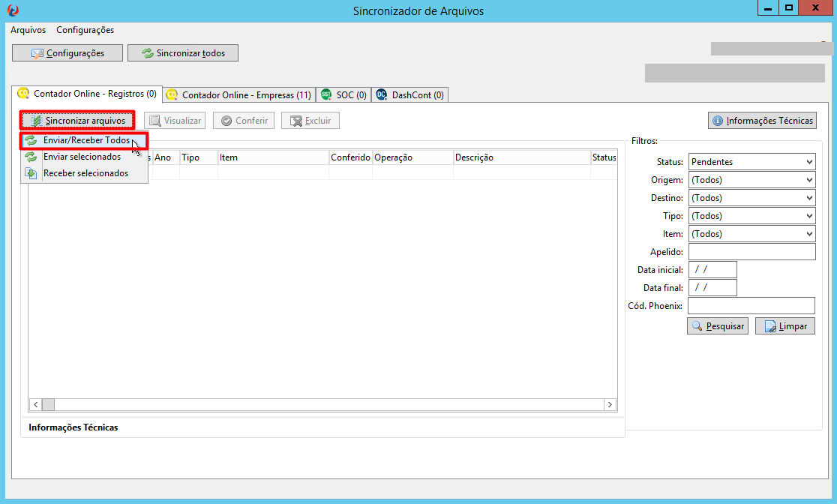Click the green arrows icon on Sincronizar todos

click(x=147, y=52)
